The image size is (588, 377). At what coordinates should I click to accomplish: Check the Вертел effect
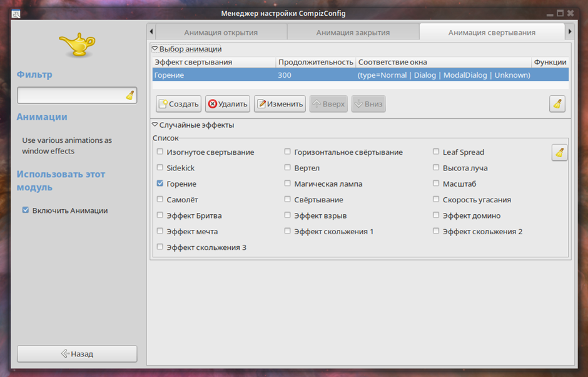tap(288, 167)
